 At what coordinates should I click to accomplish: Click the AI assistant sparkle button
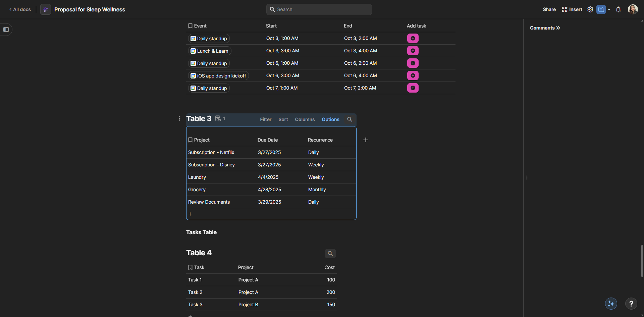[x=611, y=304]
